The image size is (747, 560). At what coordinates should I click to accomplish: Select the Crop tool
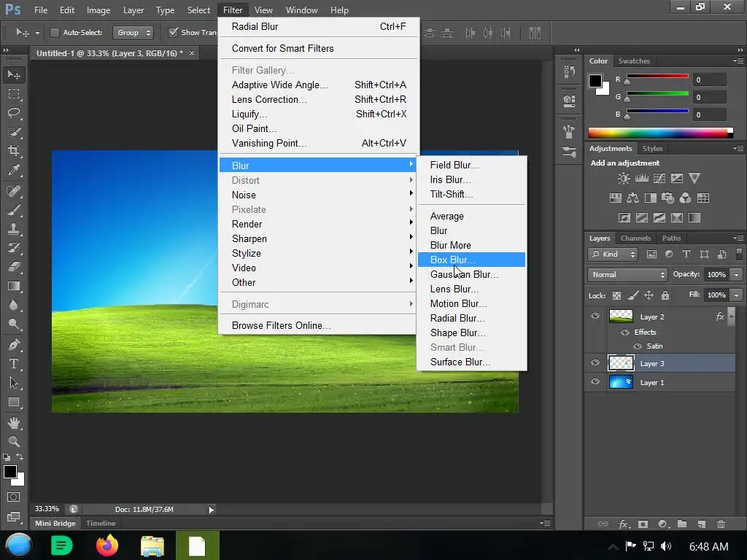(14, 151)
